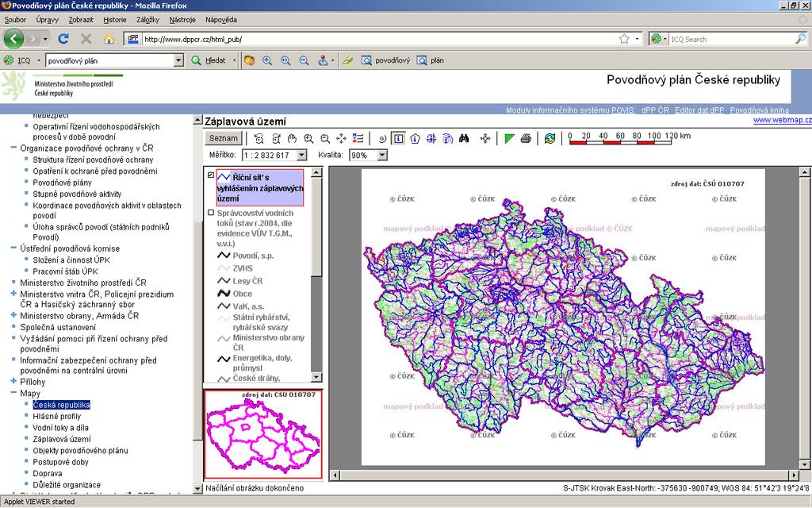The image size is (812, 508).
Task: Open the Úpravy menu
Action: [x=47, y=20]
